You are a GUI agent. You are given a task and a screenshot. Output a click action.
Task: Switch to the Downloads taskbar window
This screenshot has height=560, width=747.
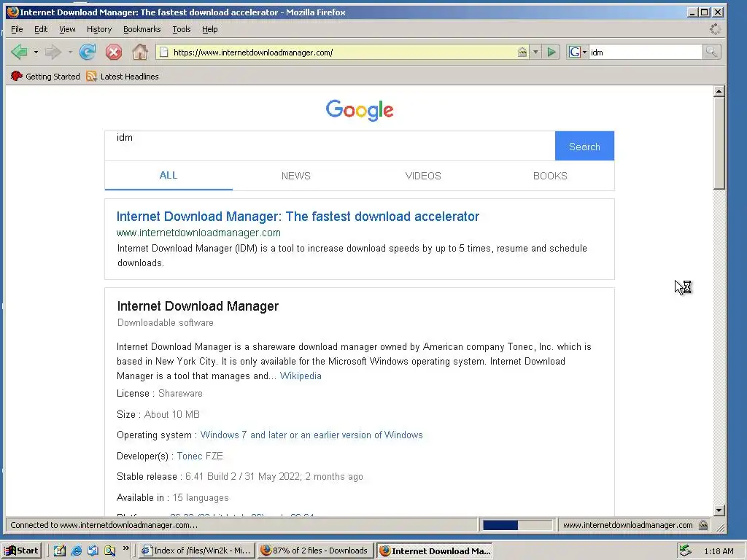point(315,551)
